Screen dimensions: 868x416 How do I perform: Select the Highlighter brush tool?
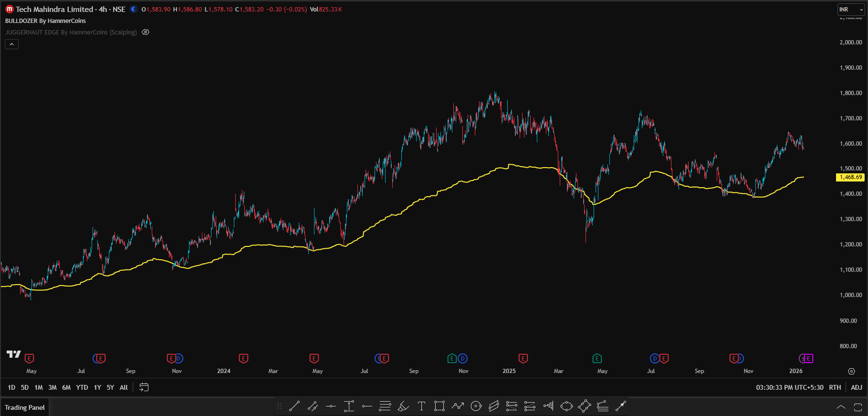(403, 406)
